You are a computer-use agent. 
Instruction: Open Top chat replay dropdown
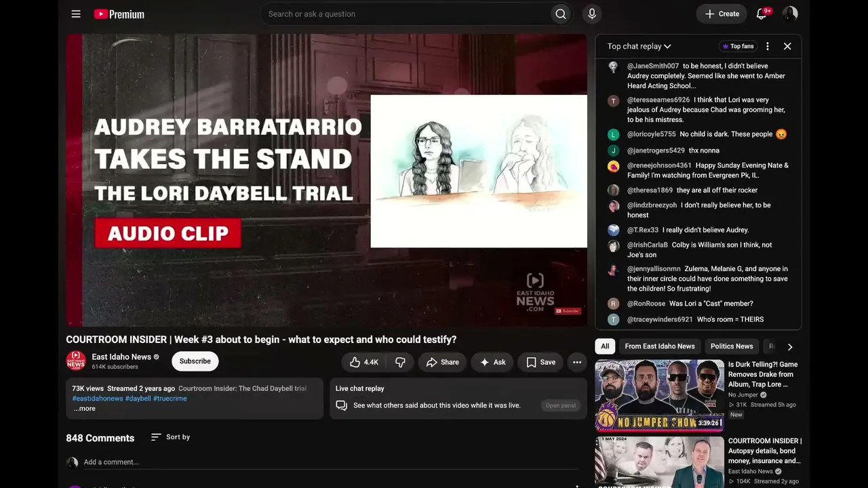(x=639, y=46)
